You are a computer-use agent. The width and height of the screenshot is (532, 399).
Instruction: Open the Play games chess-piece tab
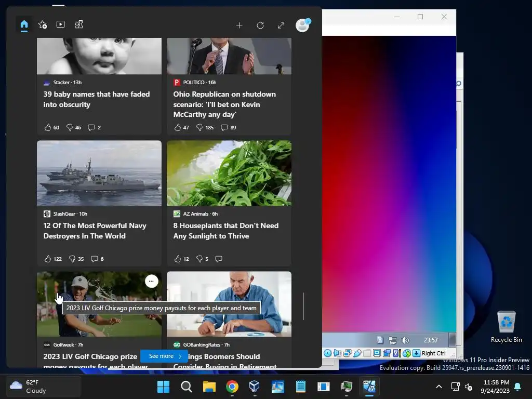(x=79, y=24)
